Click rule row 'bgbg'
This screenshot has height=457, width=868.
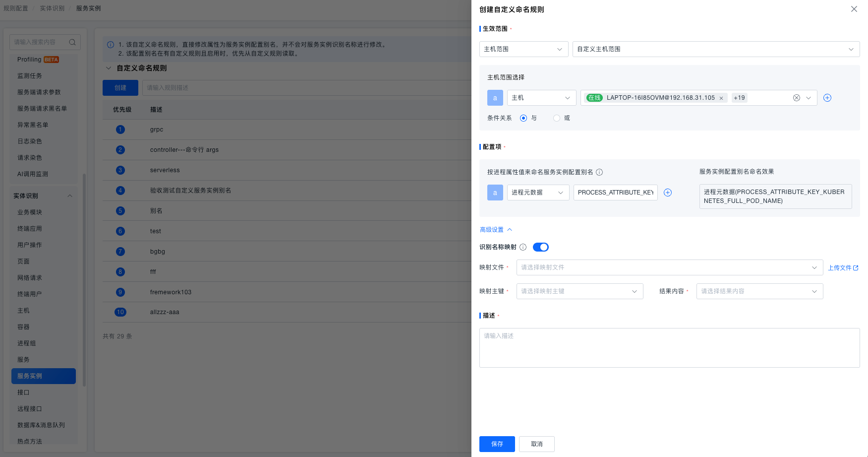click(x=287, y=252)
